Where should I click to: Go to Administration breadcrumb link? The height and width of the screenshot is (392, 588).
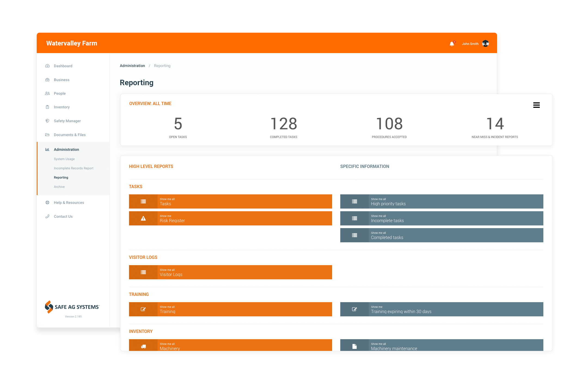pos(132,66)
